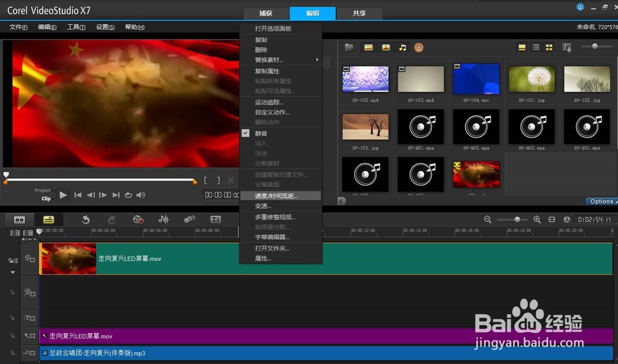
Task: Switch to the 捕获 tab
Action: click(x=266, y=13)
